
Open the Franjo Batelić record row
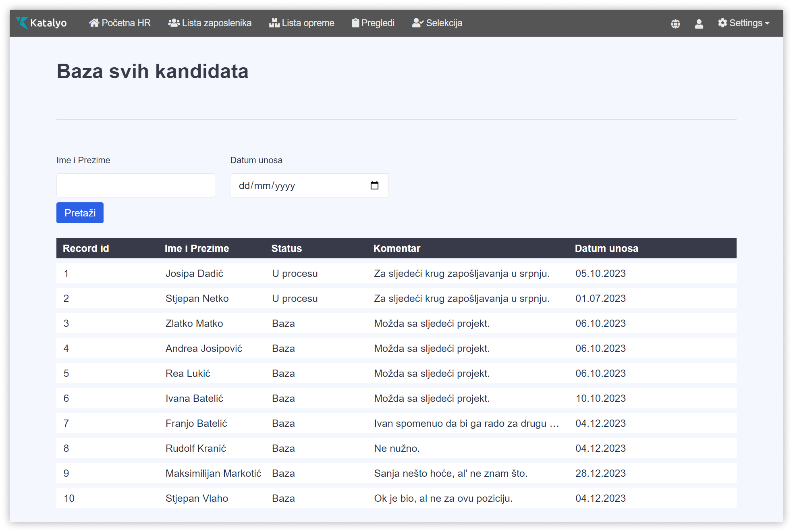[x=196, y=424]
